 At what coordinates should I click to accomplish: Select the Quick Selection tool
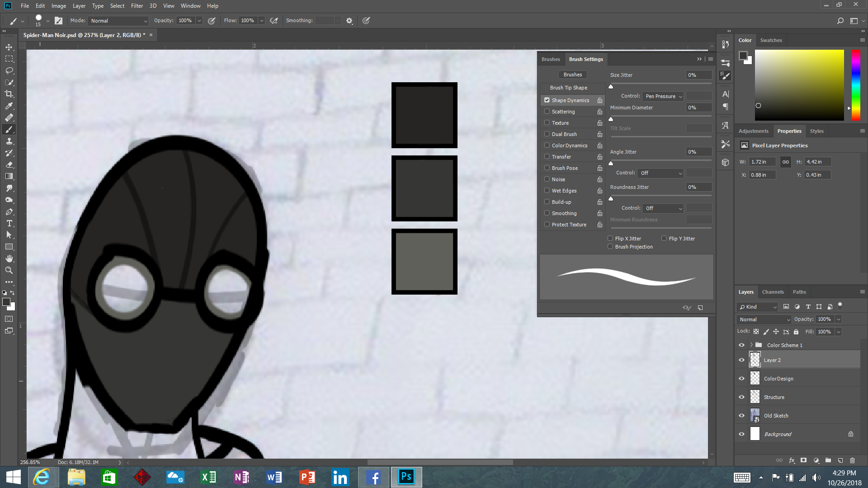pyautogui.click(x=9, y=82)
